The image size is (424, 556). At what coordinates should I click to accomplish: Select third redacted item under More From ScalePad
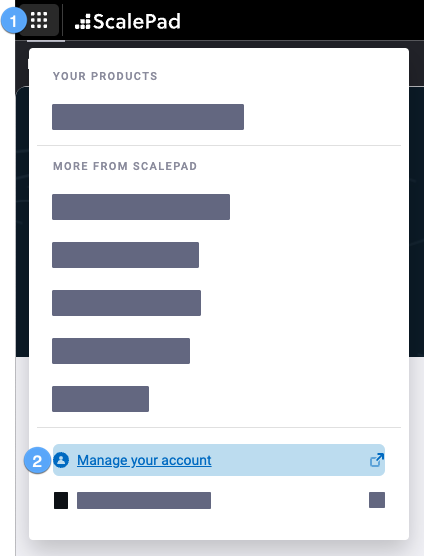click(127, 303)
